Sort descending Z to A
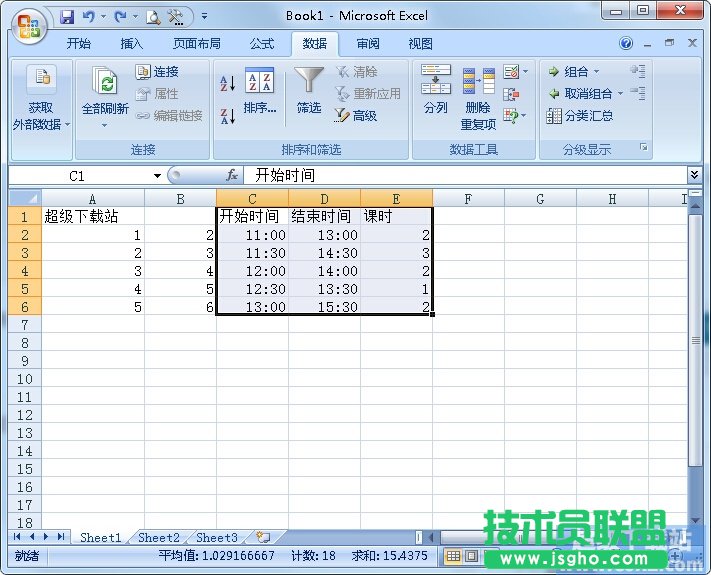711x575 pixels. click(228, 116)
